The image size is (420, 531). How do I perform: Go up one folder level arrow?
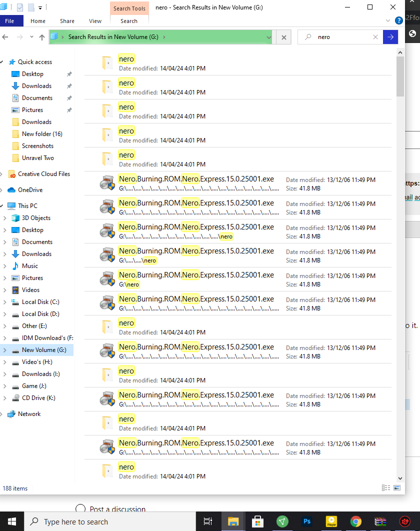tap(42, 37)
